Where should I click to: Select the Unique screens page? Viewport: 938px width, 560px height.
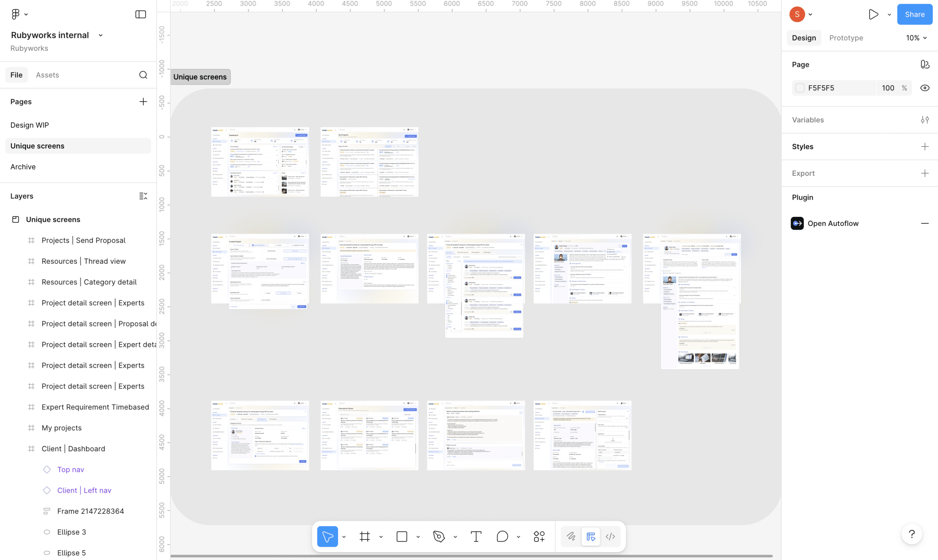click(x=78, y=146)
